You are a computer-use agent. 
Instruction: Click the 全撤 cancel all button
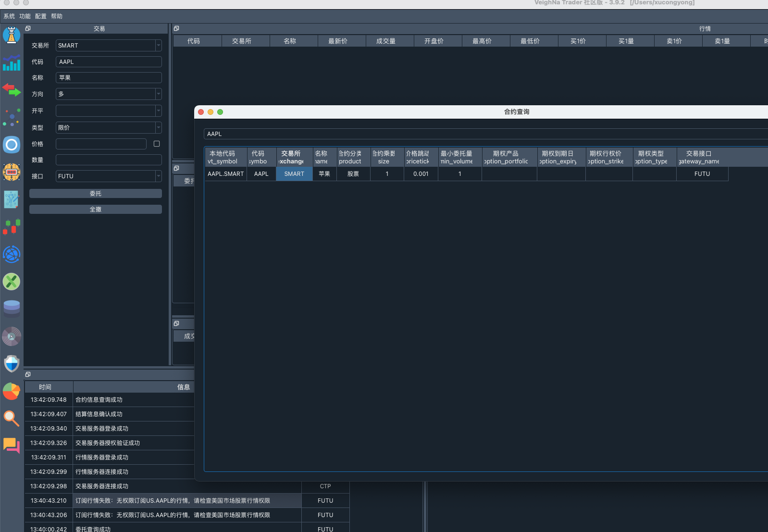pyautogui.click(x=96, y=209)
